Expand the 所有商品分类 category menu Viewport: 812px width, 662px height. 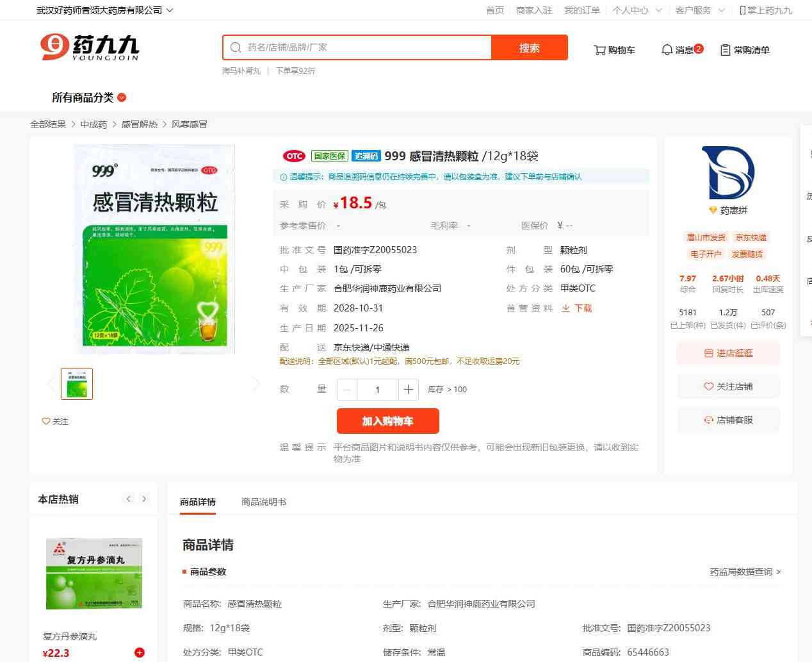[89, 97]
